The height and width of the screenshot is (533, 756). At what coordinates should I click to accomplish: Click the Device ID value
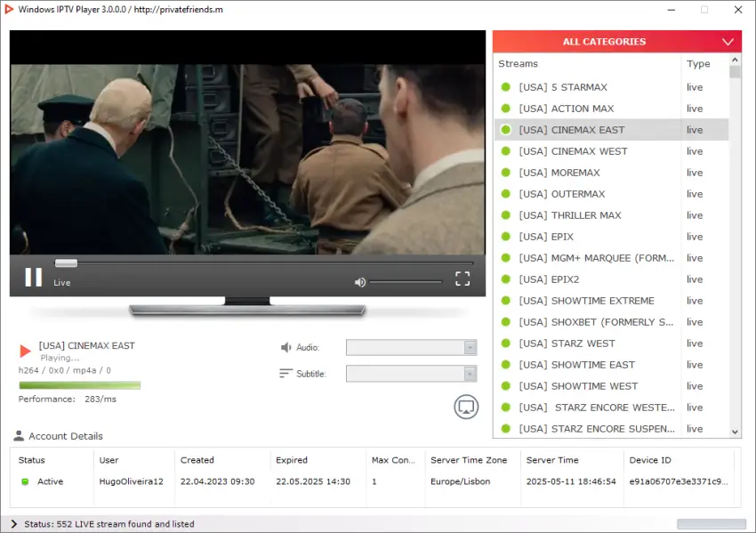[x=679, y=481]
